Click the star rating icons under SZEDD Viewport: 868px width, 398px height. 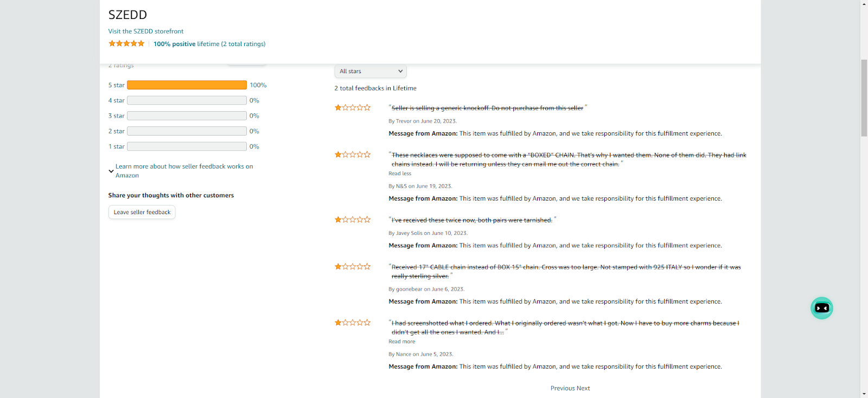click(126, 43)
